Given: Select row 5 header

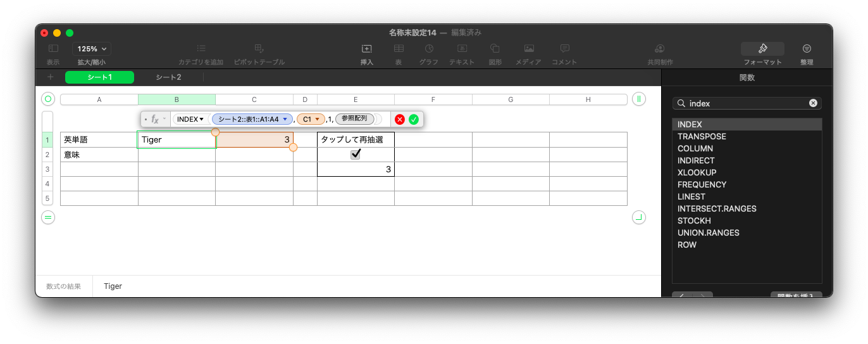Looking at the screenshot, I should (47, 198).
